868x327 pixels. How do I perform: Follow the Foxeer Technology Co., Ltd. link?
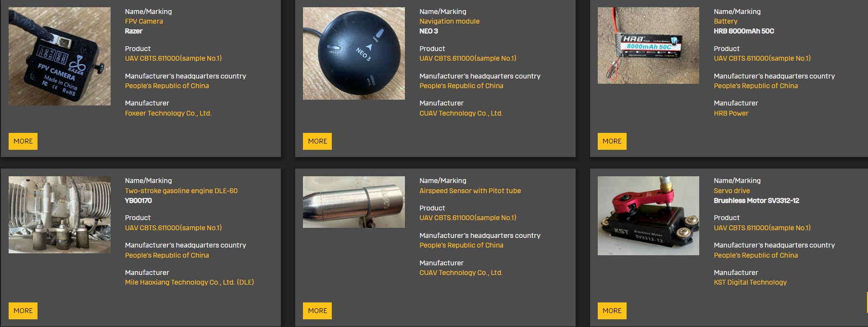168,113
